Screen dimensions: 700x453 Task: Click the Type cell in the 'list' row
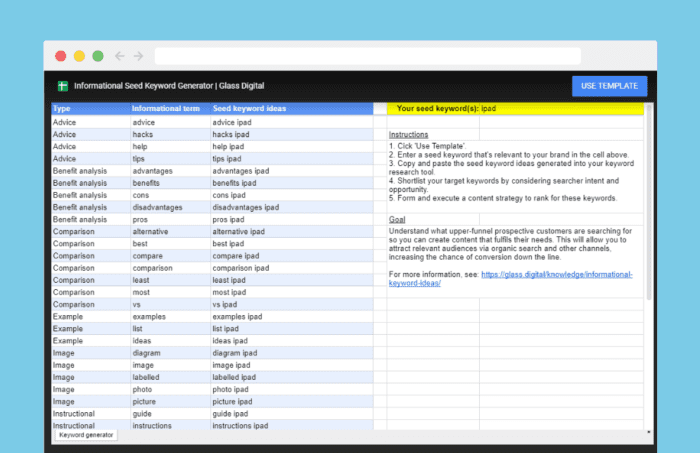[91, 328]
